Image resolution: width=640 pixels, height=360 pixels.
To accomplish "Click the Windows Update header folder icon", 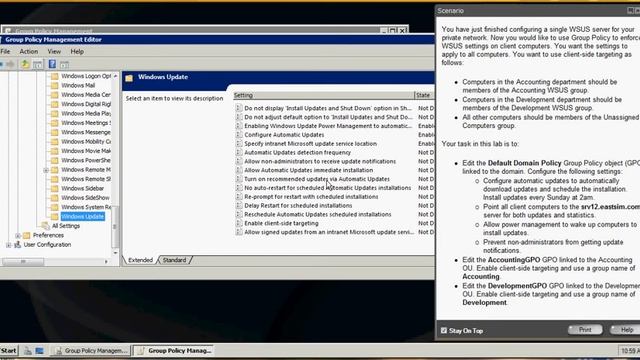I will pyautogui.click(x=129, y=78).
